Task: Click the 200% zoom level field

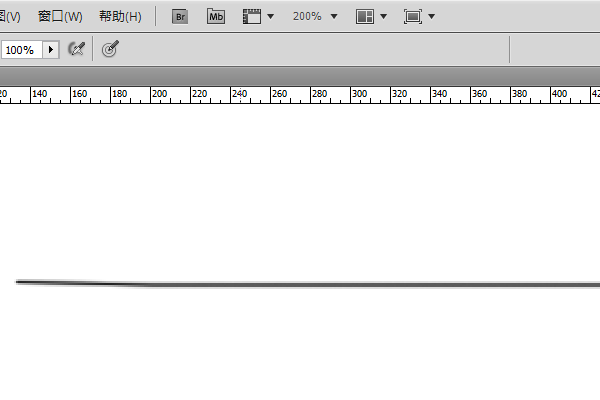Action: pos(307,16)
